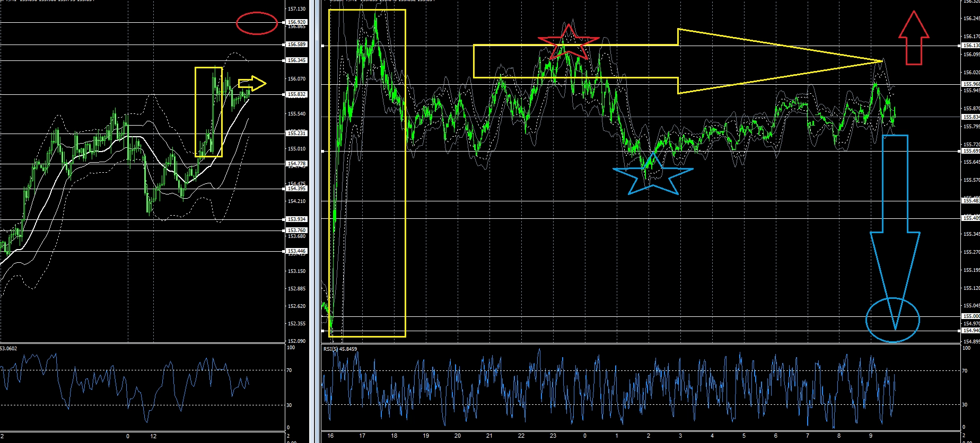Select the red star marker on chart

(x=568, y=42)
